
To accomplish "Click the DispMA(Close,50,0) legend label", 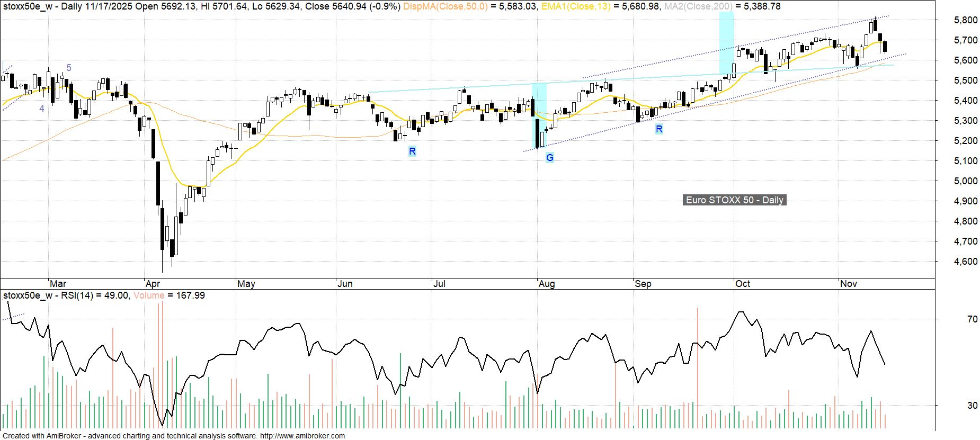I will click(445, 6).
